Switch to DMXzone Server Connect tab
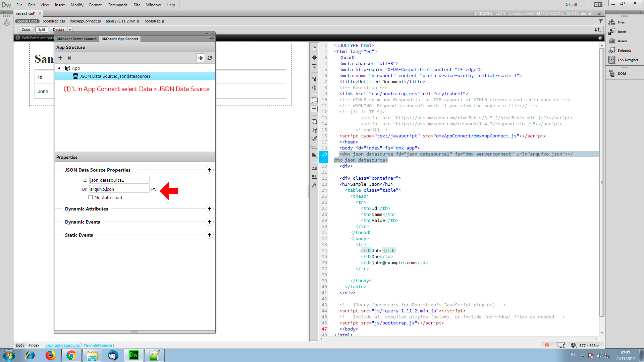 (x=76, y=39)
